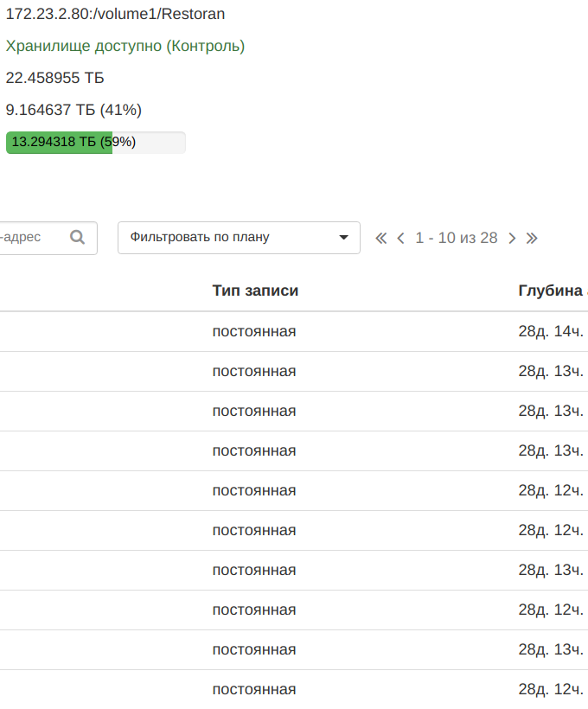Go to next page of results

pyautogui.click(x=512, y=239)
